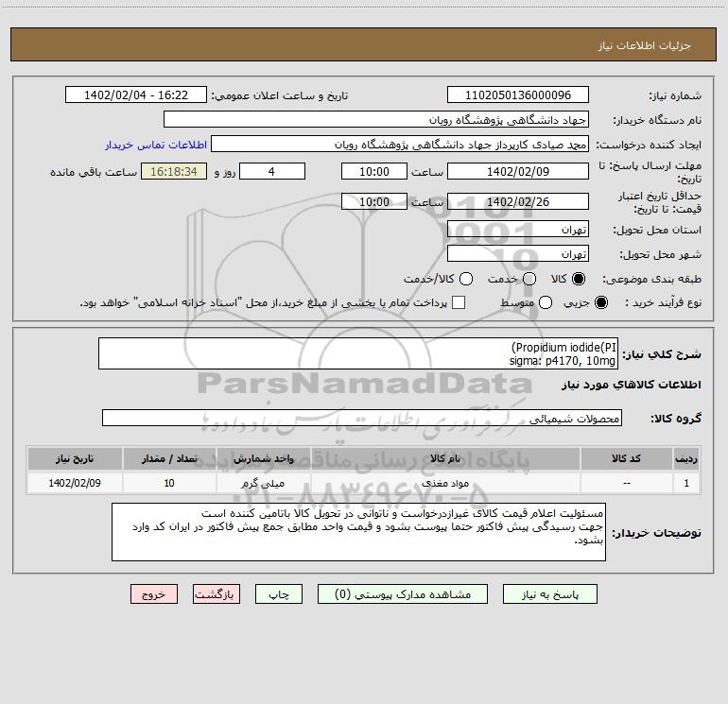This screenshot has width=728, height=704.
Task: Click the بازگشت back button
Action: (x=217, y=594)
